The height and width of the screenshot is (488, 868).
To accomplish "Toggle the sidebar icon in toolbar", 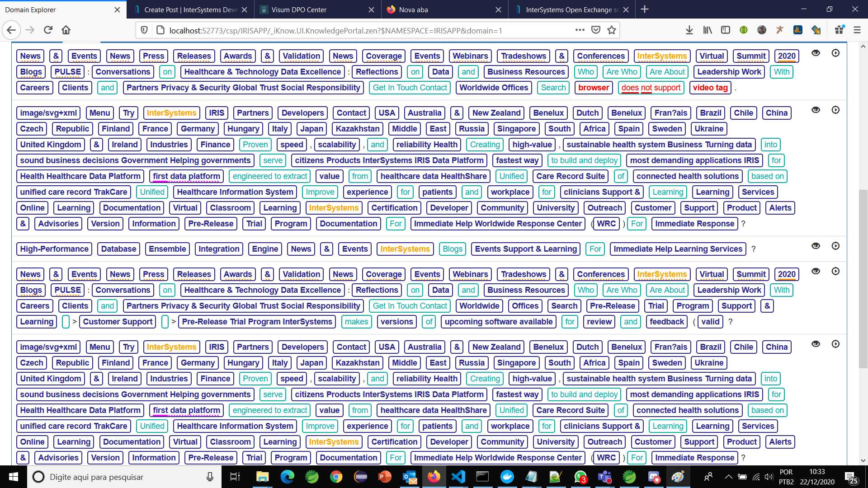I will coord(726,30).
